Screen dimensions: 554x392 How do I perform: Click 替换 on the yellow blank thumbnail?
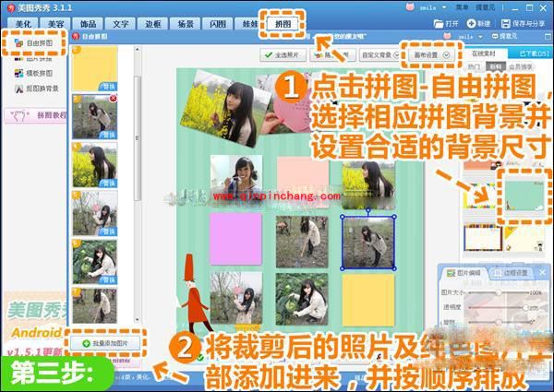pyautogui.click(x=108, y=87)
